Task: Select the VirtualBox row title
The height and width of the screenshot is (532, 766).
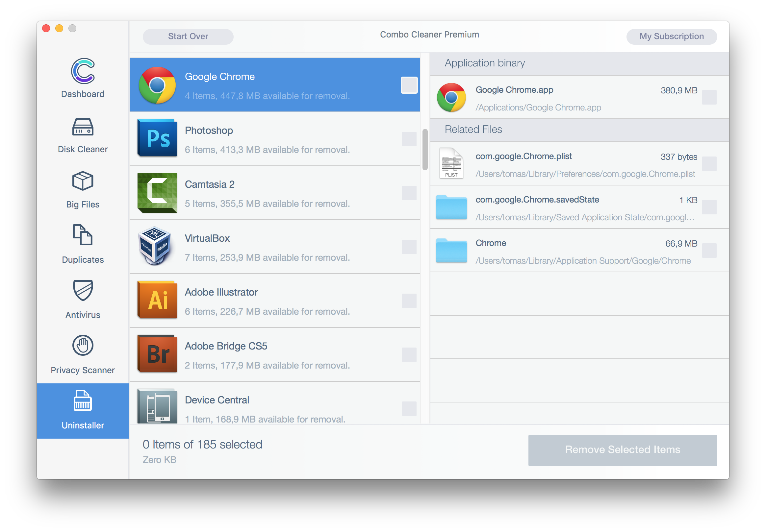Action: coord(207,238)
